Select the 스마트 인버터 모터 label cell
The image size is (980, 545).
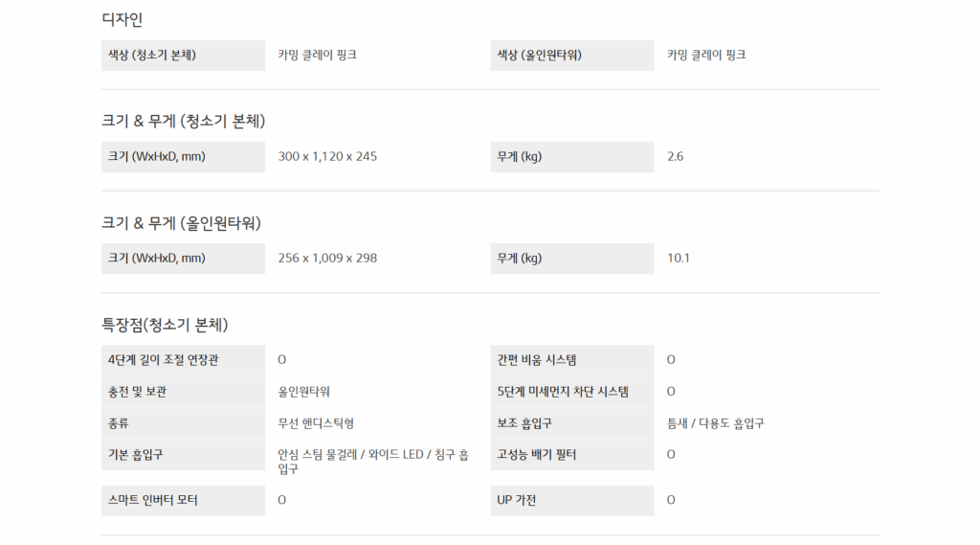[182, 500]
